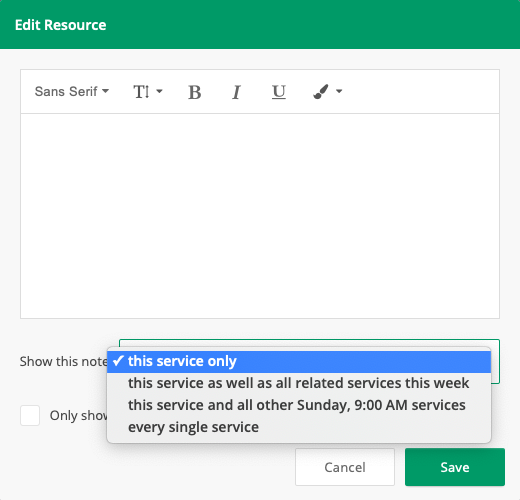Click the checkmark beside "this service only"
This screenshot has height=500, width=520.
[x=118, y=361]
